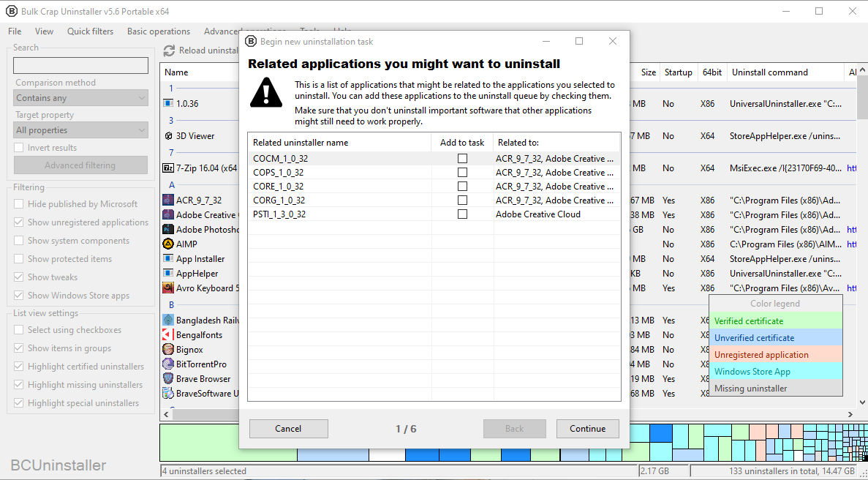Toggle Show Windows Store apps
Screen dimensions: 868x480
click(x=19, y=295)
